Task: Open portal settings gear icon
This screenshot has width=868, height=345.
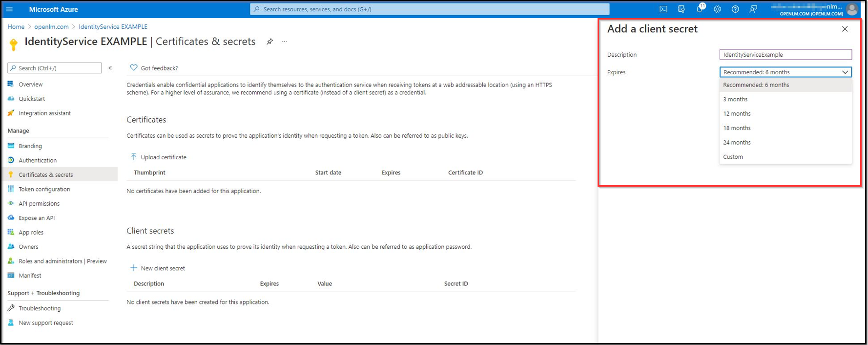Action: click(x=717, y=9)
